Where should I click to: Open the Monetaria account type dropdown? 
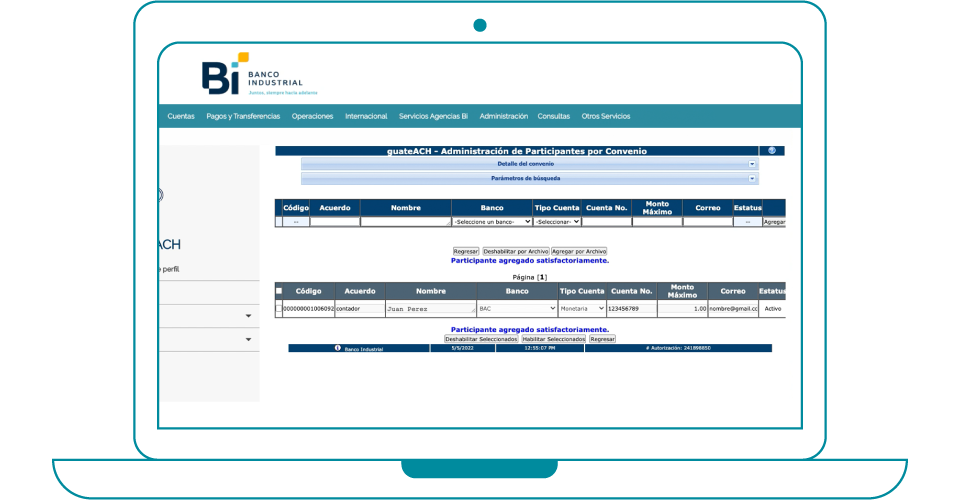pyautogui.click(x=582, y=310)
